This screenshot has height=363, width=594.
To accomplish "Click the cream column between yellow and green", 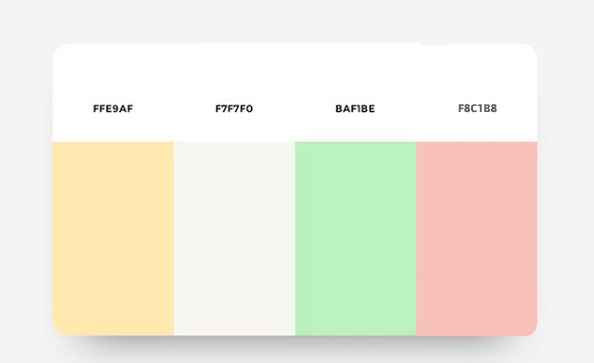I will coord(234,239).
